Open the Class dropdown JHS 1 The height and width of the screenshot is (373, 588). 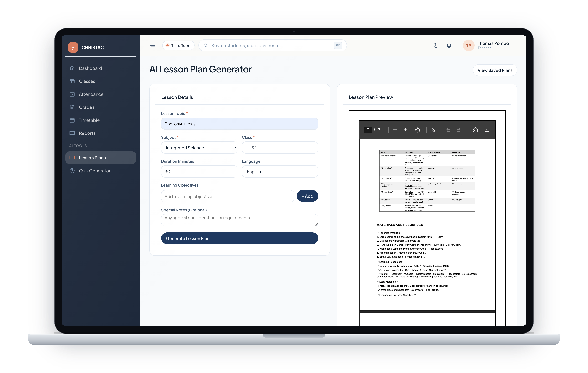point(280,148)
